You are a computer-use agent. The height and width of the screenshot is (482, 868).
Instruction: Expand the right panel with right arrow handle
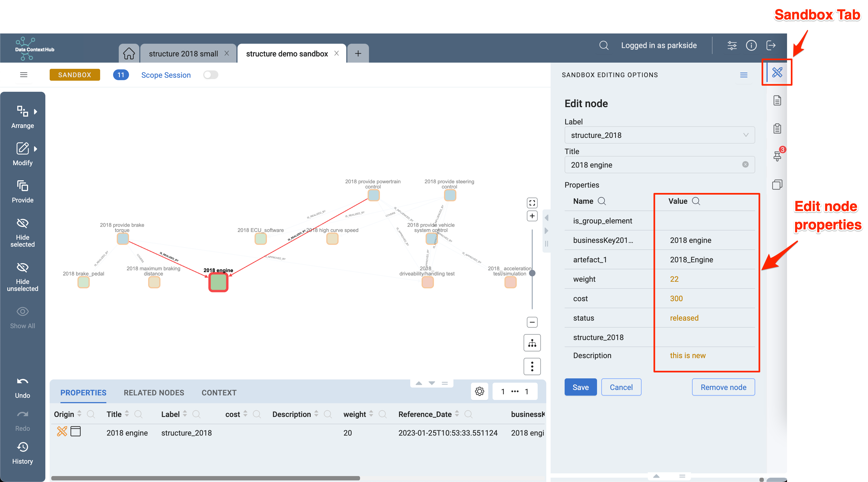547,231
